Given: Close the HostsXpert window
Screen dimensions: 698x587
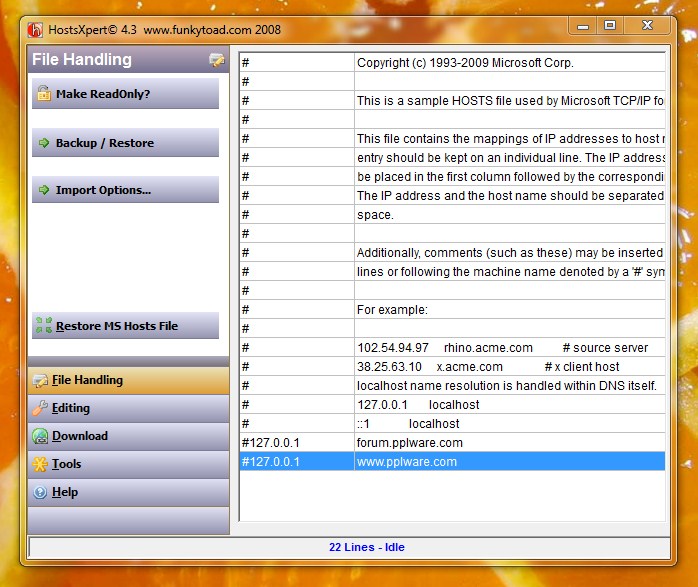Looking at the screenshot, I should click(647, 26).
